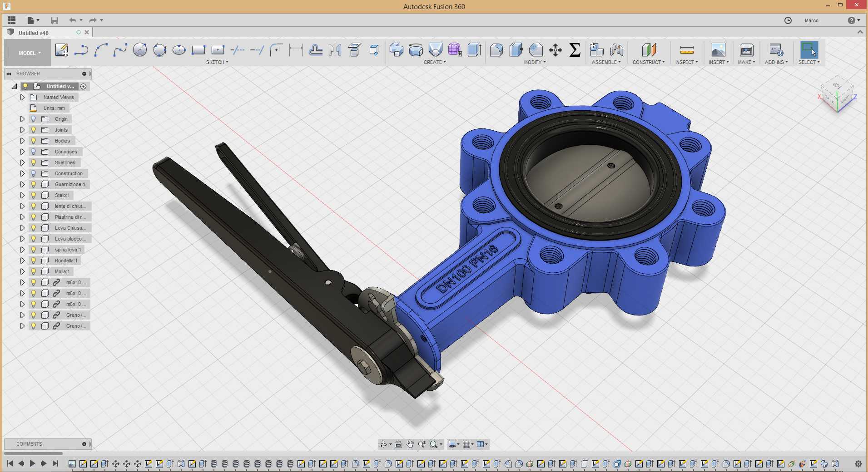Expand the COMMENTS panel
868x472 pixels.
coord(84,444)
